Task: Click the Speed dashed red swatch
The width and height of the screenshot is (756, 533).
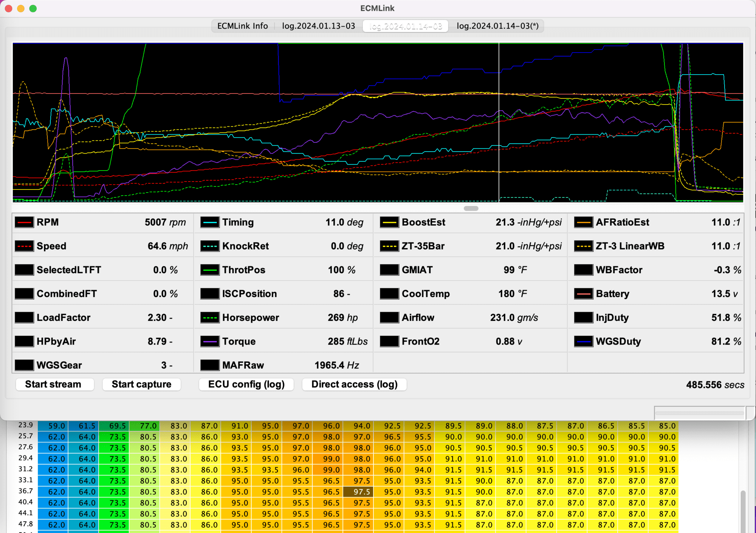Action: click(x=24, y=246)
